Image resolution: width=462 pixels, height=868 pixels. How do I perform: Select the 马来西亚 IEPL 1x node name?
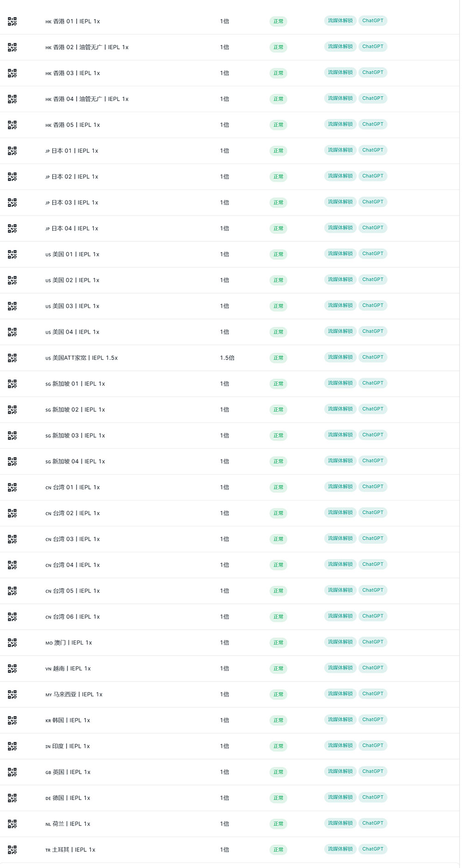click(x=74, y=694)
